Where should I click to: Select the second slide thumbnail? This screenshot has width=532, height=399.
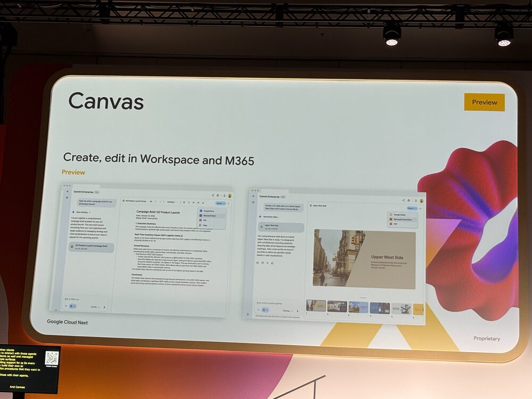pos(337,307)
